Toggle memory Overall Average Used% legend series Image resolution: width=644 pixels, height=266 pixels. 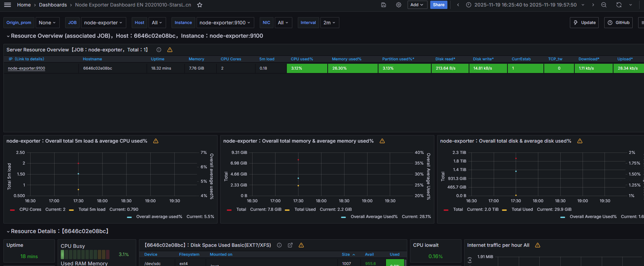click(374, 217)
